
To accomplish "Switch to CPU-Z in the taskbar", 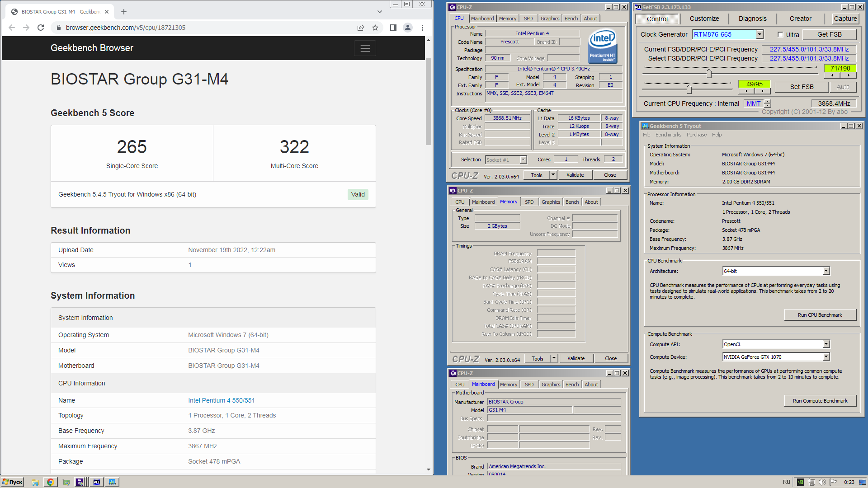I will (80, 482).
